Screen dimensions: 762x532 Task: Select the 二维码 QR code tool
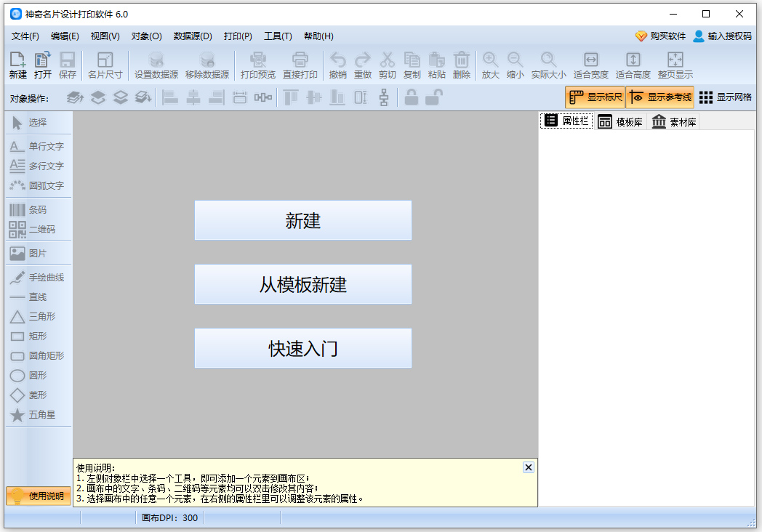(33, 228)
